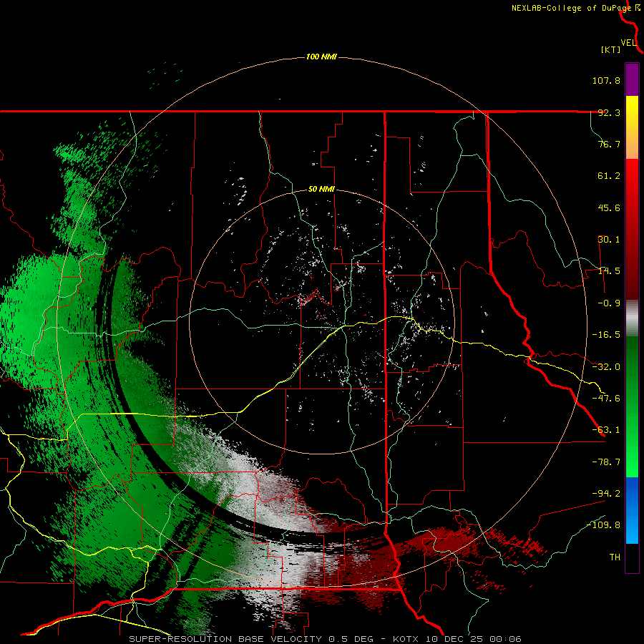Click the VEL legend title

coord(628,43)
